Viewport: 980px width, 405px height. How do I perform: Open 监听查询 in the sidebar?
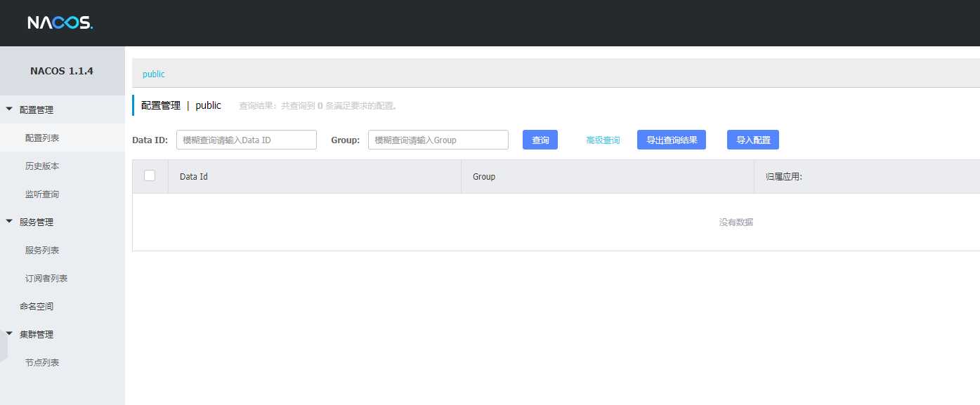coord(42,194)
